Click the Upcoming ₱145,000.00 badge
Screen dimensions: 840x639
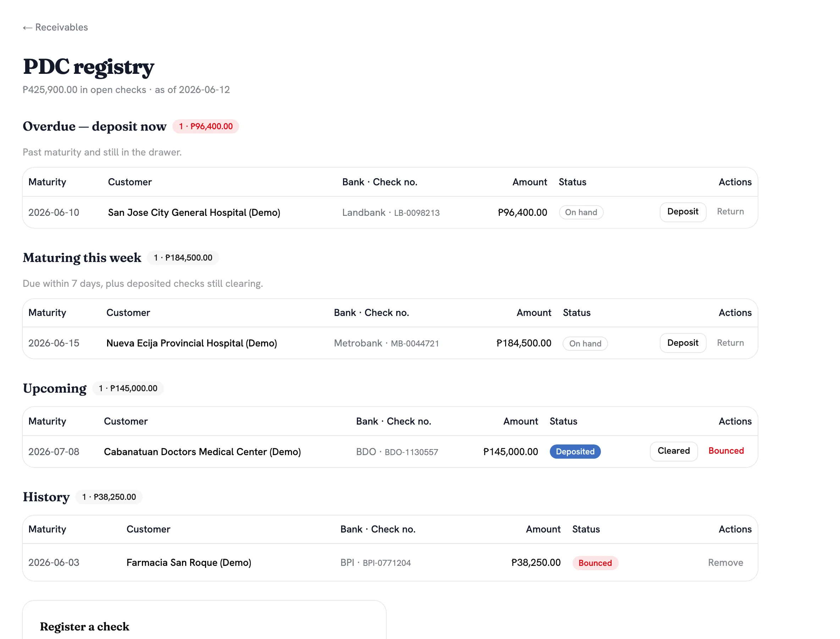point(128,388)
